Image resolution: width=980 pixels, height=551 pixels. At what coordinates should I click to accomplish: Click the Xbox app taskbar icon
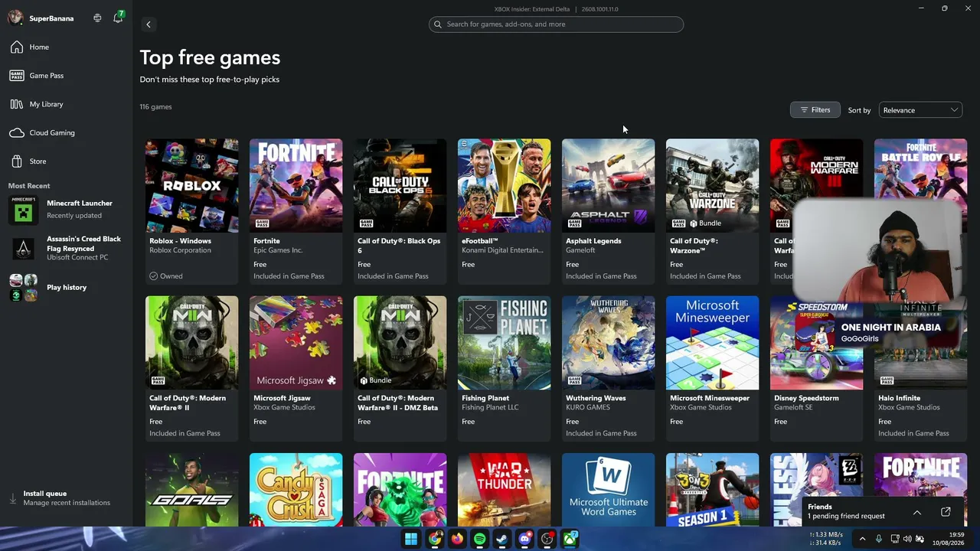(x=570, y=539)
